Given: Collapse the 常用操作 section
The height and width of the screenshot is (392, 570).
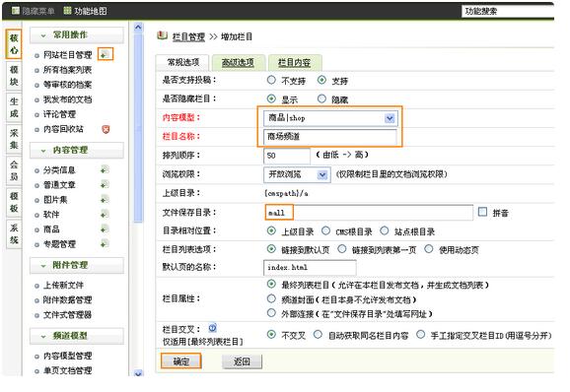Looking at the screenshot, I should coord(43,35).
